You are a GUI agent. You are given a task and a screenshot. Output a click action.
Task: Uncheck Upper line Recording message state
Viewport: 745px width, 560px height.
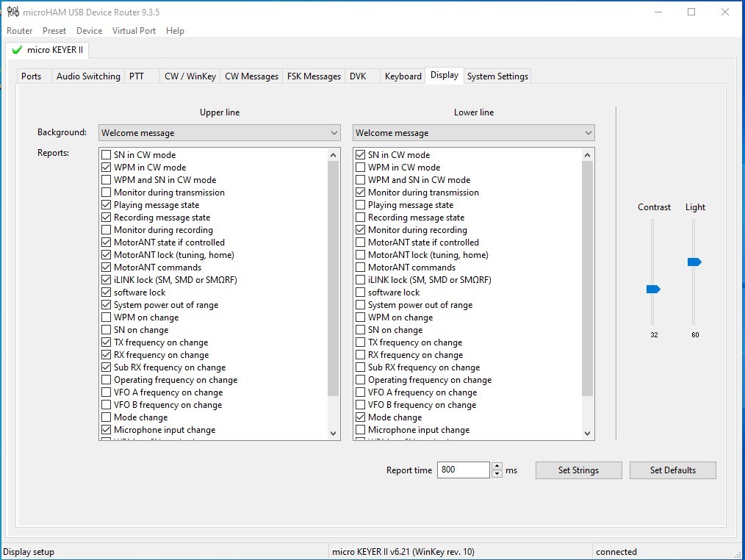point(107,218)
